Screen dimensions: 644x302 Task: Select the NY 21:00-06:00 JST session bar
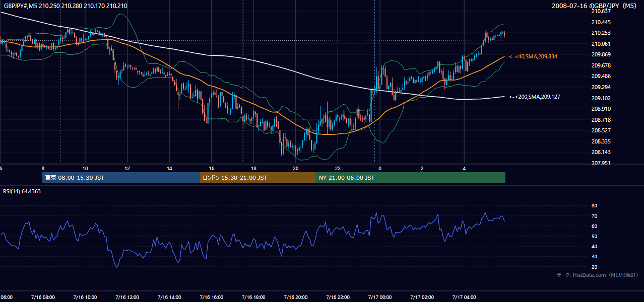[410, 178]
